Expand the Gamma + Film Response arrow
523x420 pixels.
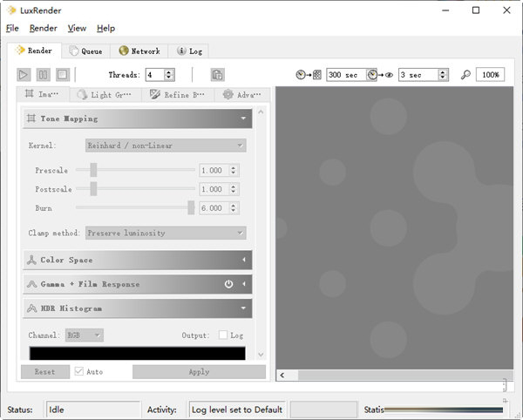(x=244, y=284)
